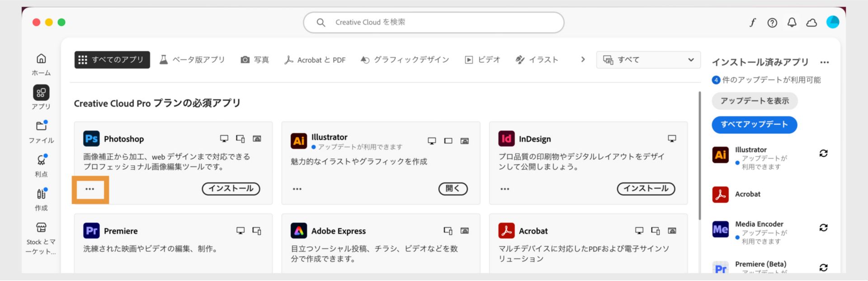Switch to イラスト category tab
The width and height of the screenshot is (868, 281).
point(537,60)
